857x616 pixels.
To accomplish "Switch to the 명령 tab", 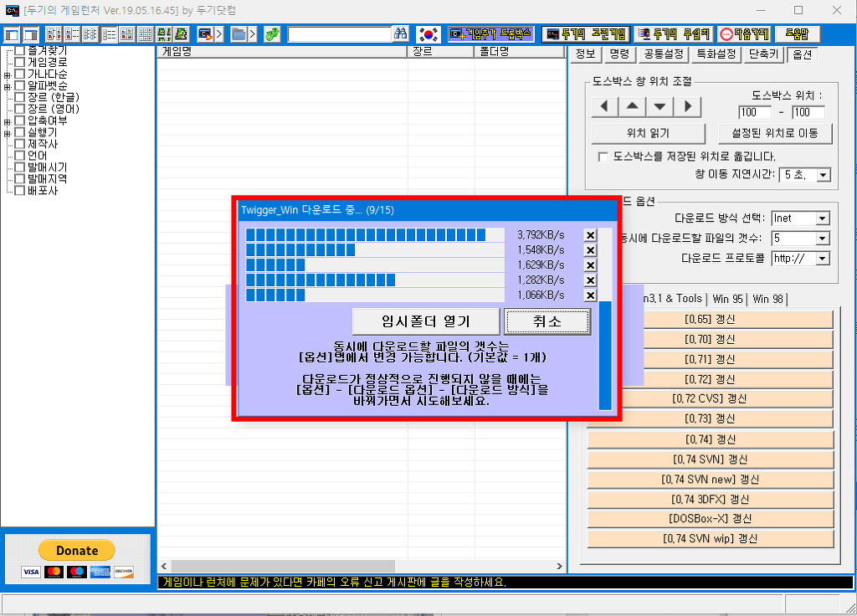I will tap(619, 54).
